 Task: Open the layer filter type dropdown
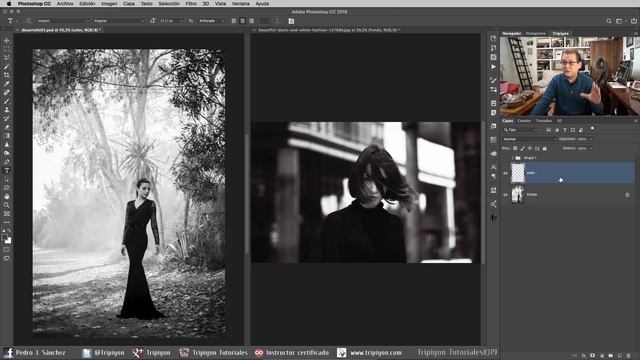[x=521, y=130]
